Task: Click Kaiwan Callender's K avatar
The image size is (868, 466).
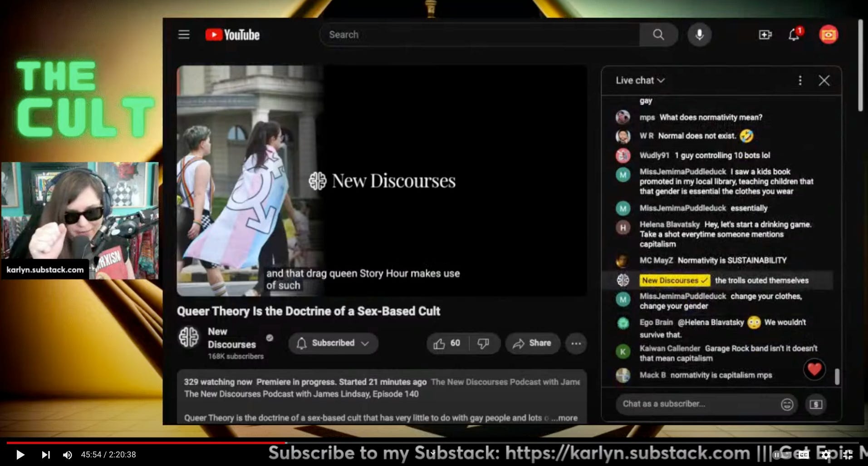Action: (x=623, y=352)
